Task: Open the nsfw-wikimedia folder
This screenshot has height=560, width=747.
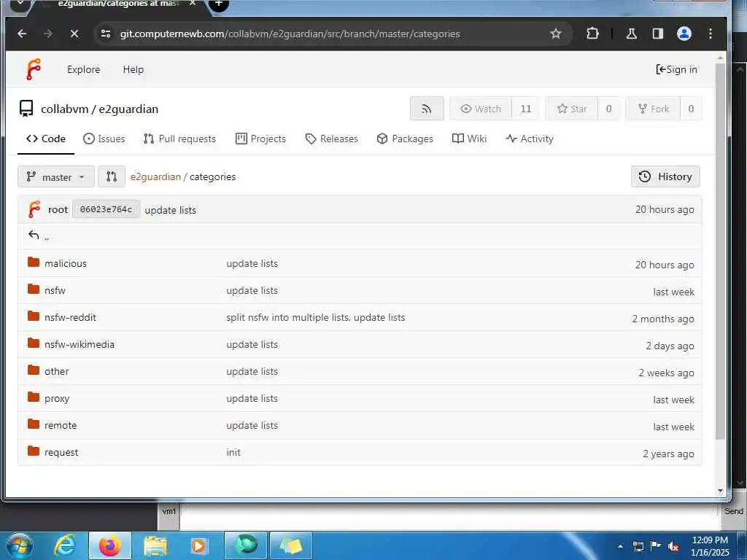Action: tap(79, 345)
